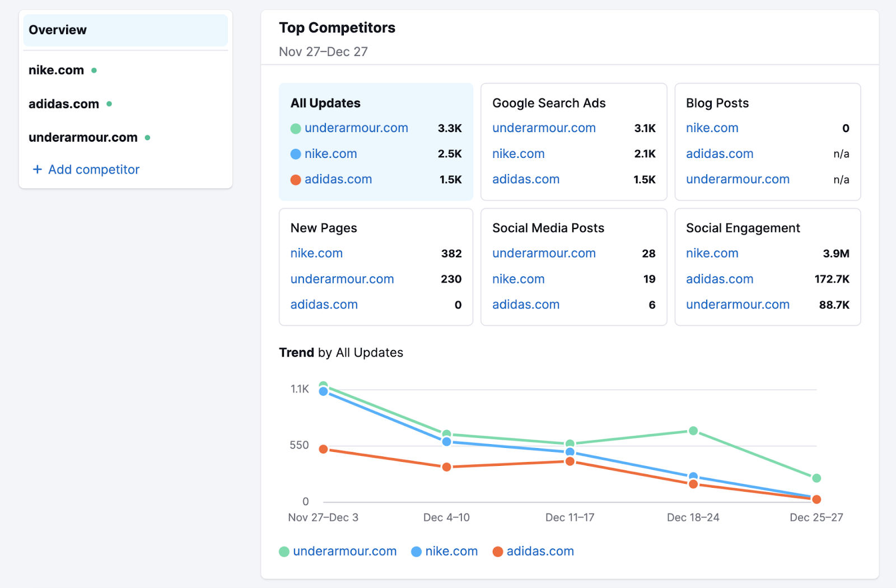
Task: Click Add competitor
Action: pyautogui.click(x=94, y=169)
